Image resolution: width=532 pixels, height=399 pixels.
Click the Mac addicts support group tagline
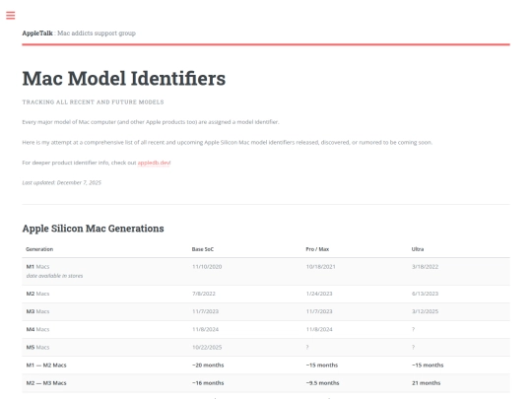click(97, 33)
